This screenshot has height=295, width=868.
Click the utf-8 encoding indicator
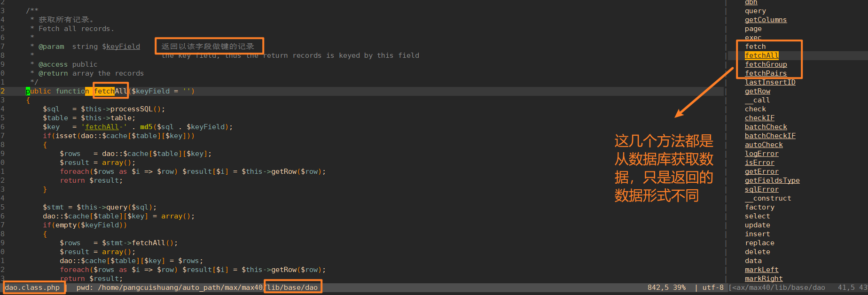click(x=713, y=287)
